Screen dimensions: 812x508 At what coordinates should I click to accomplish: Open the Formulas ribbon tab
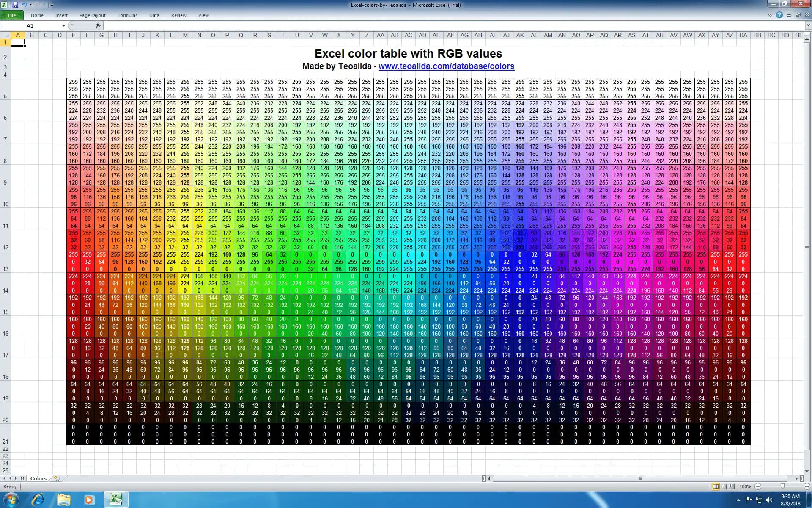pos(127,15)
